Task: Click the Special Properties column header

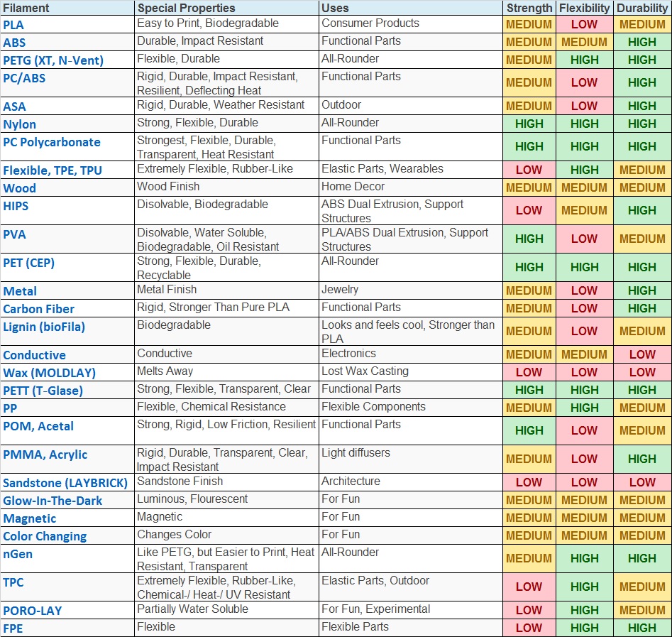Action: (186, 8)
